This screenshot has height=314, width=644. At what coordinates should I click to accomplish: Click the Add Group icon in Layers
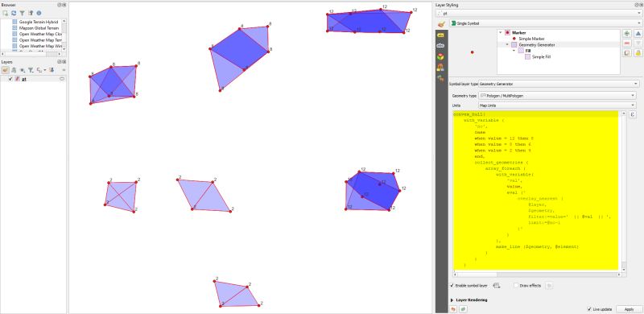pos(14,70)
